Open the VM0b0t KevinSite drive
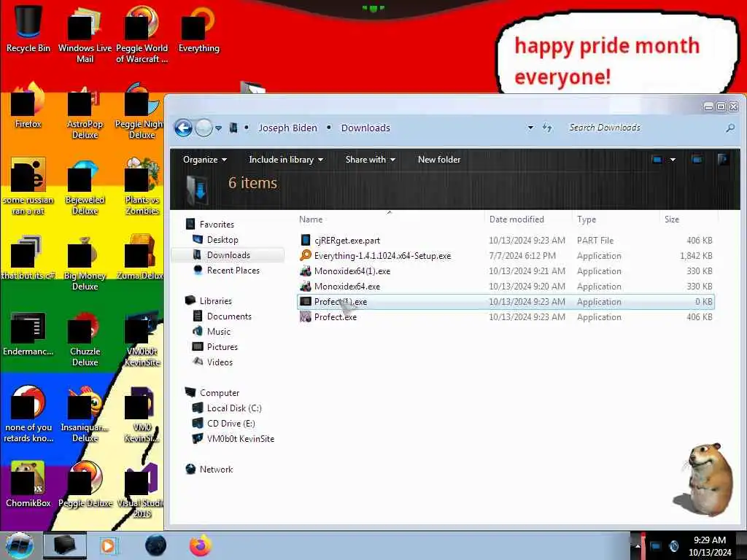The height and width of the screenshot is (560, 747). pos(240,438)
